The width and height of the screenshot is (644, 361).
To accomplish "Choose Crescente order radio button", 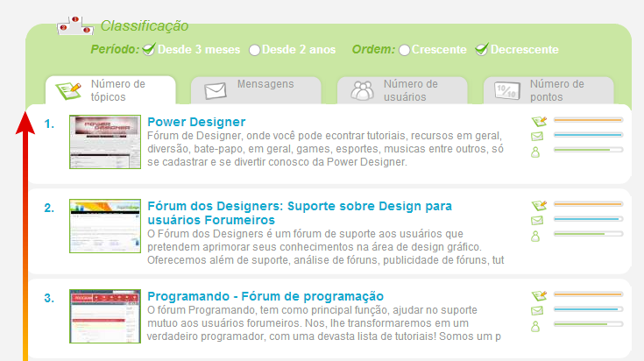I will pyautogui.click(x=404, y=50).
